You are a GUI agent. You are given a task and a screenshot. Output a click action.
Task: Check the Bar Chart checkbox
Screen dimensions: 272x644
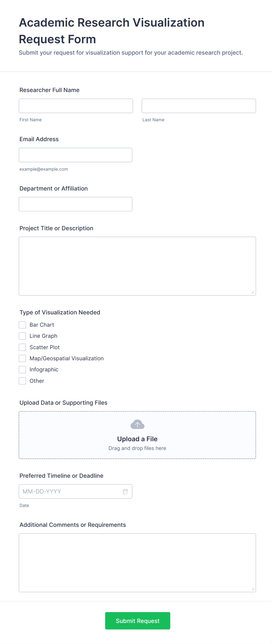23,325
